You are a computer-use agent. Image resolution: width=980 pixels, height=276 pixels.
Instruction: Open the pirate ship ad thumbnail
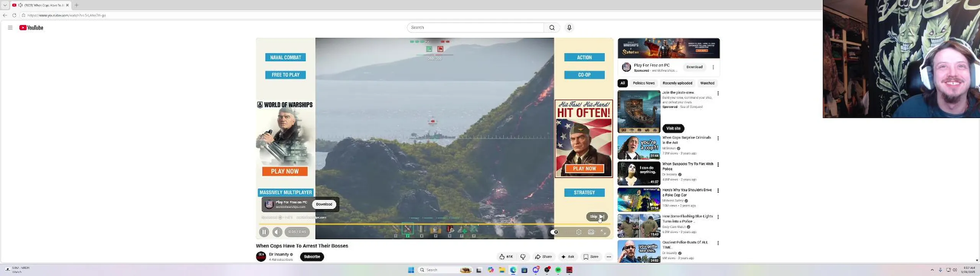(639, 112)
